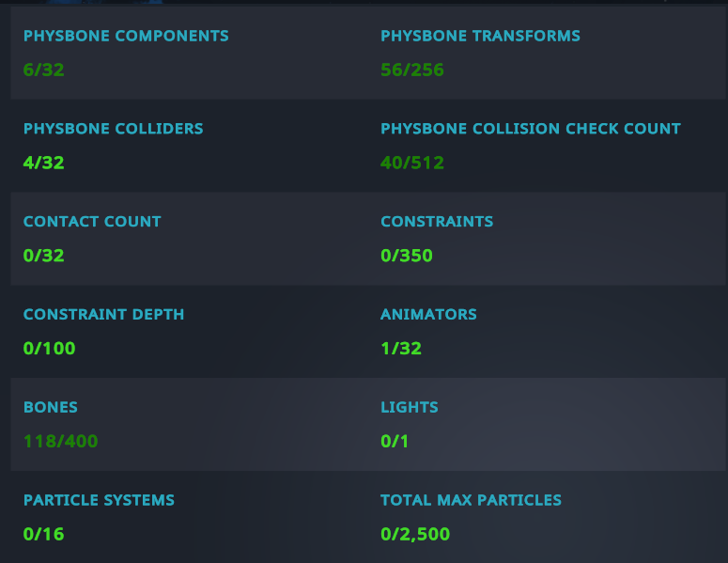
Task: Click the PhysBone Components label
Action: click(x=126, y=36)
